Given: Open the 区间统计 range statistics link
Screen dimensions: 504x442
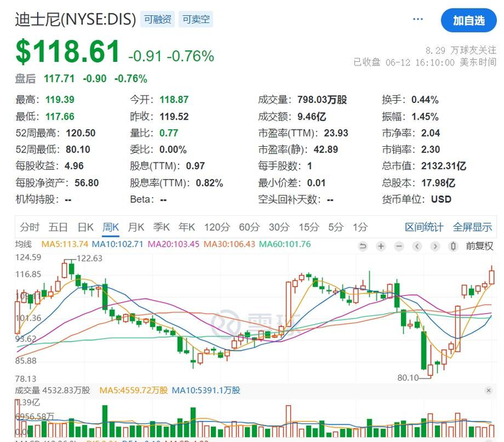Looking at the screenshot, I should point(424,227).
